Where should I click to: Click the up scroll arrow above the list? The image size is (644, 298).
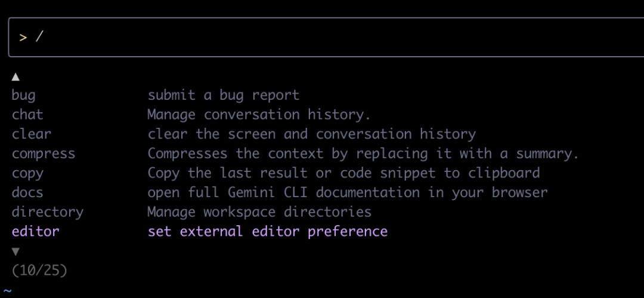16,76
